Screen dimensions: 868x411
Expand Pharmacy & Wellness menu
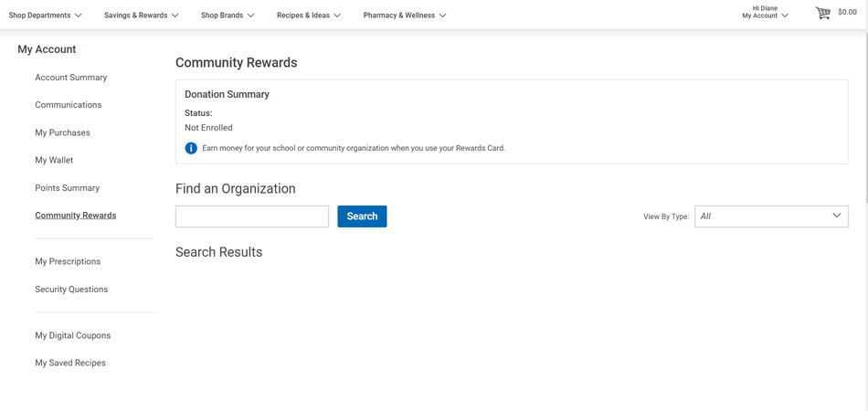(404, 16)
